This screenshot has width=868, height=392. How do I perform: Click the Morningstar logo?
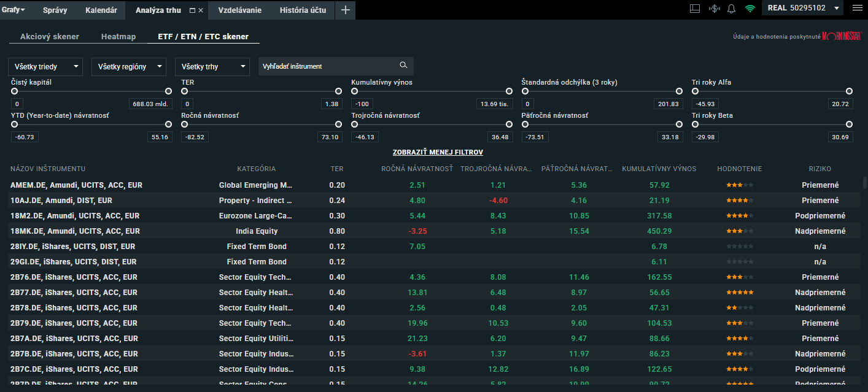click(x=842, y=36)
